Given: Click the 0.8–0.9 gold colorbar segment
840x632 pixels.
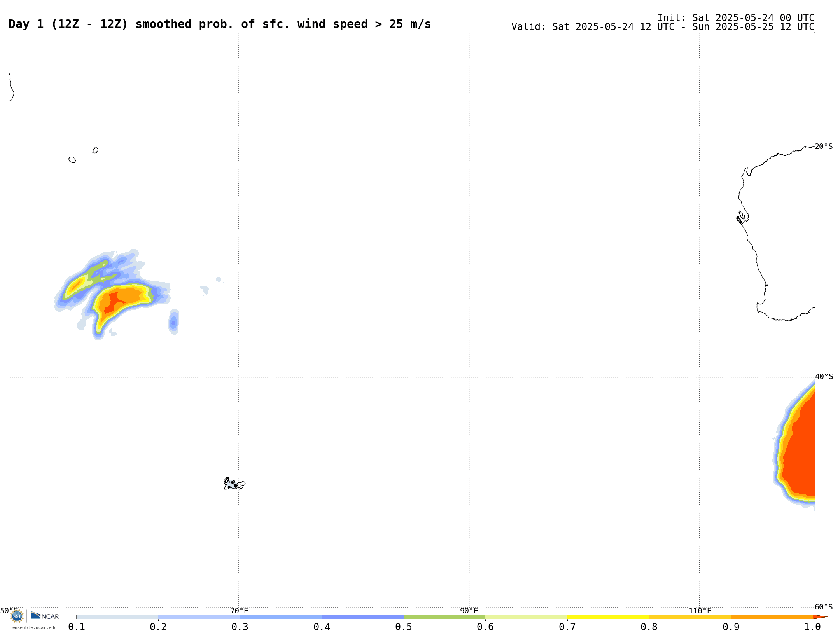Looking at the screenshot, I should click(x=690, y=617).
